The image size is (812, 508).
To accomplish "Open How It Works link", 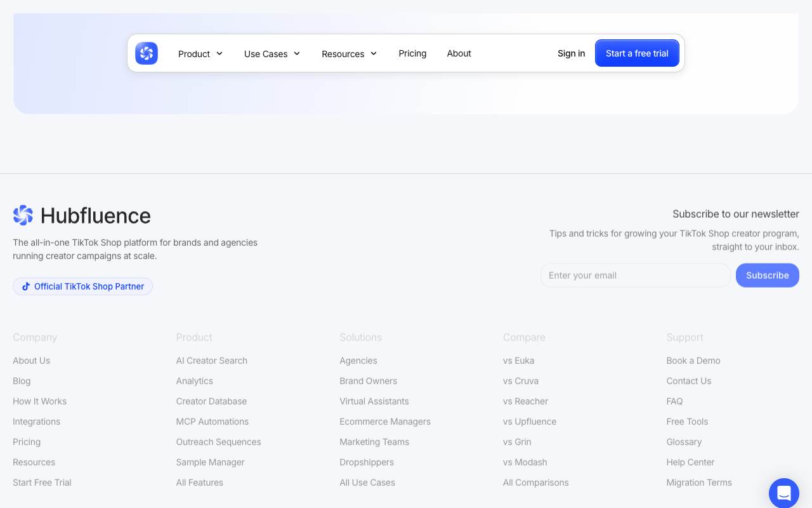I will tap(39, 401).
